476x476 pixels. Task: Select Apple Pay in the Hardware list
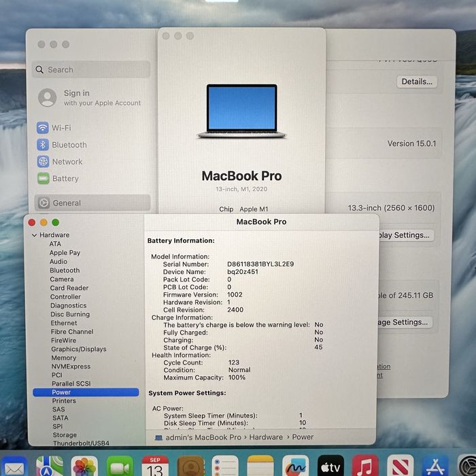65,252
